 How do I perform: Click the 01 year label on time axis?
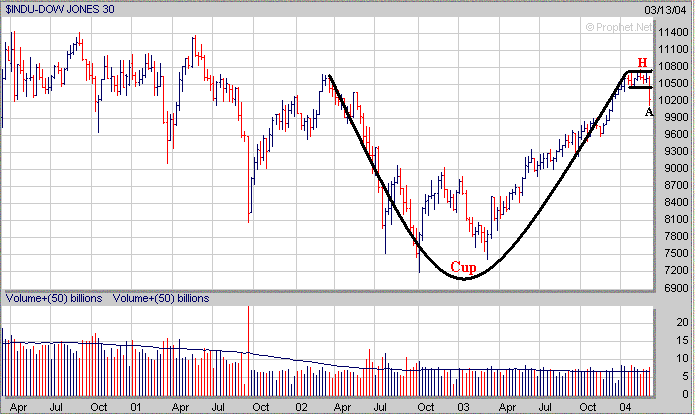pyautogui.click(x=136, y=407)
